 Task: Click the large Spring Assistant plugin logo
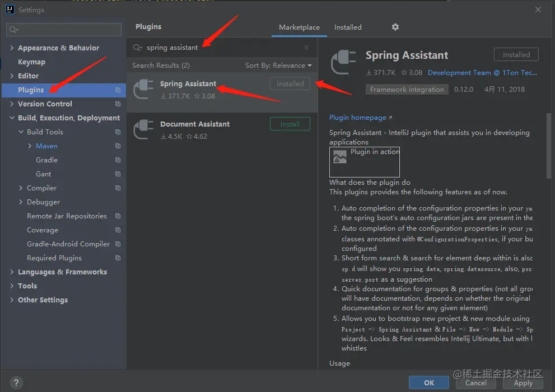point(343,62)
